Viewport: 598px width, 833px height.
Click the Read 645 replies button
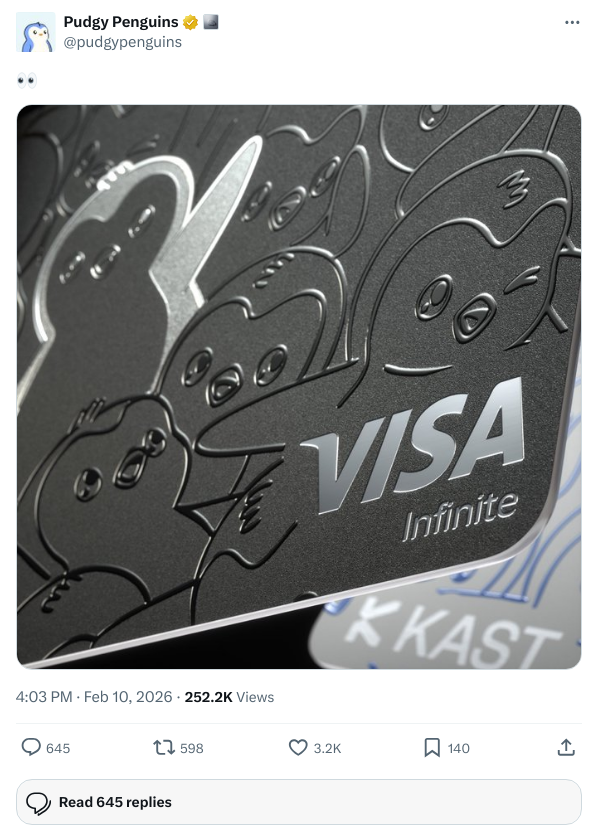pyautogui.click(x=299, y=802)
